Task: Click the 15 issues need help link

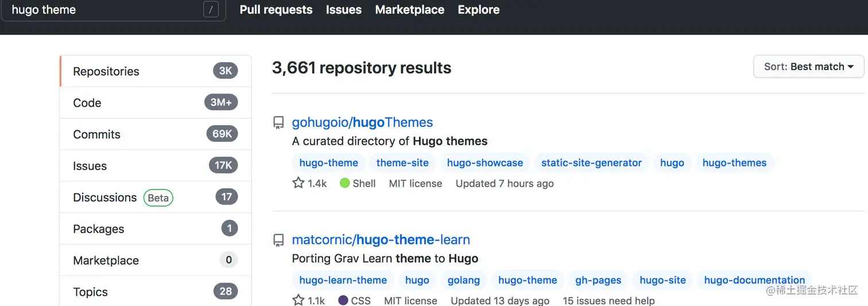Action: (x=609, y=301)
